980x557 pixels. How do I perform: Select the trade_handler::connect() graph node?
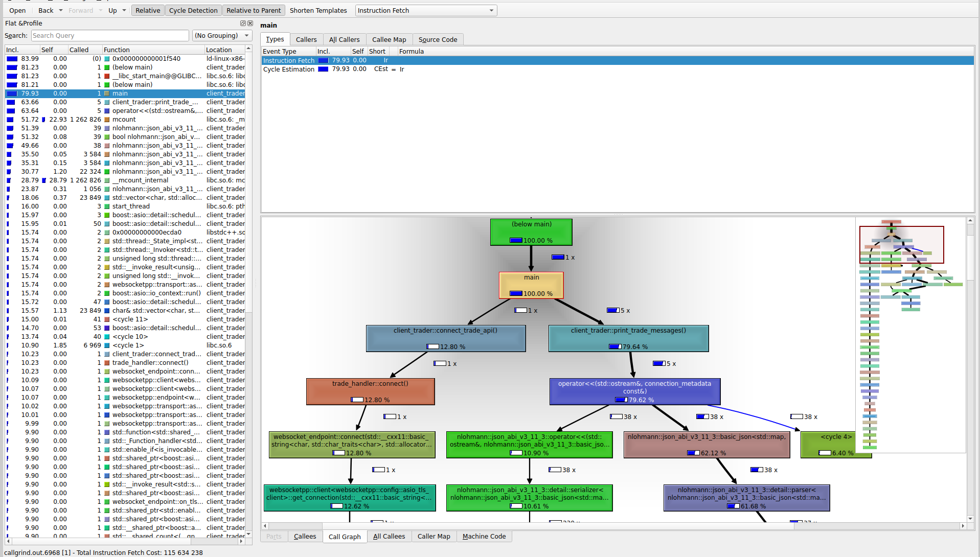click(x=370, y=391)
